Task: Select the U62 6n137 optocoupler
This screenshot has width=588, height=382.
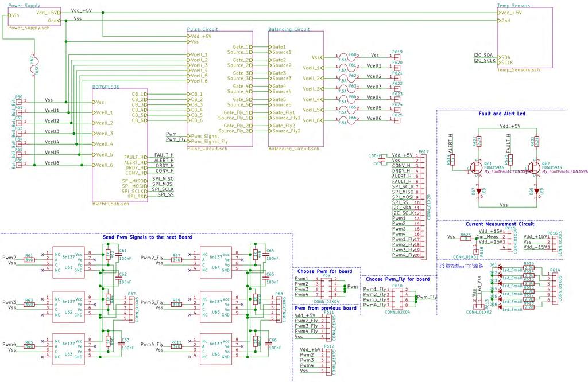Action: tap(68, 307)
